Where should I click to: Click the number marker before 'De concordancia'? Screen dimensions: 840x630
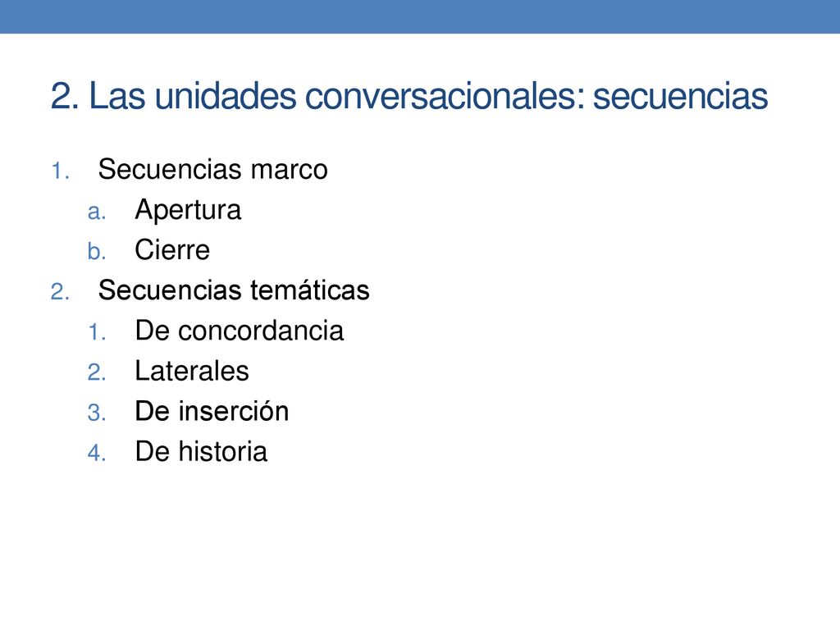coord(97,333)
